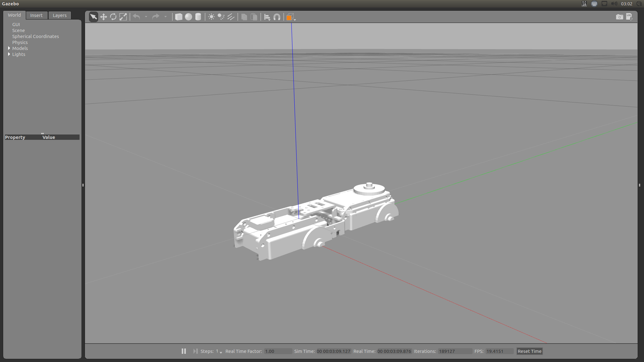Step the simulation forward once
The width and height of the screenshot is (644, 362).
point(195,351)
